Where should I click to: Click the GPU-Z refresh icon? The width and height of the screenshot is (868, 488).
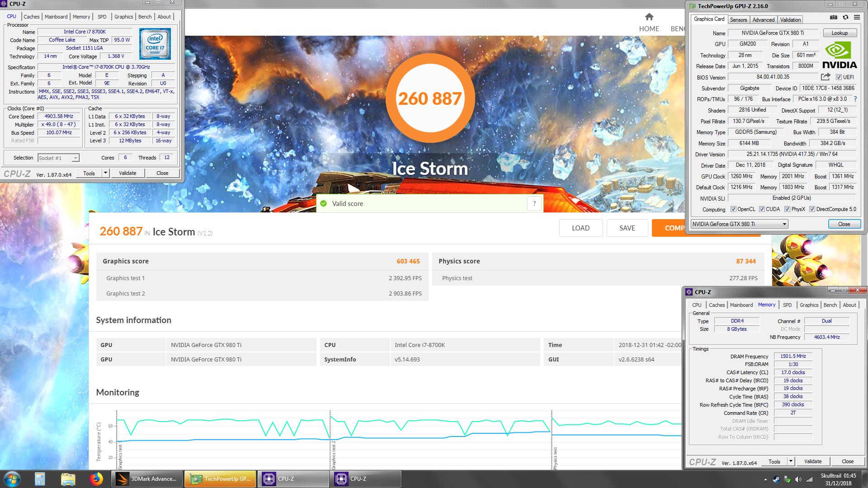tap(845, 18)
